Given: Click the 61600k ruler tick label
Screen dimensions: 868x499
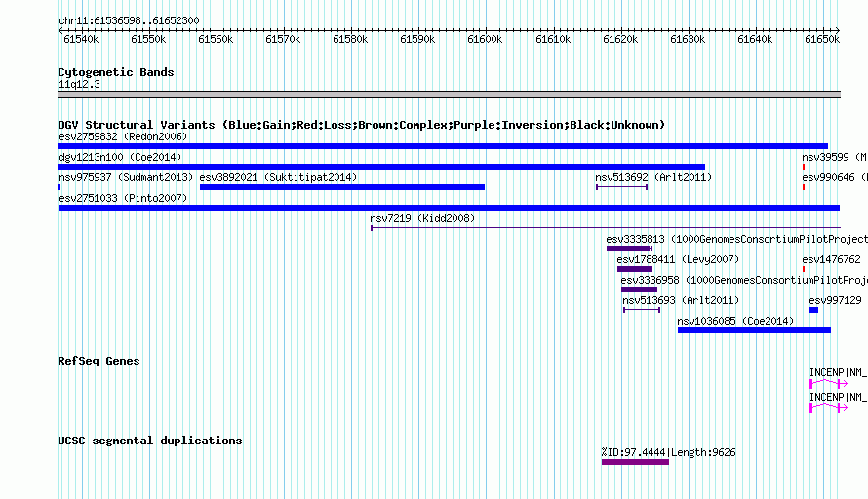Looking at the screenshot, I should (x=485, y=39).
